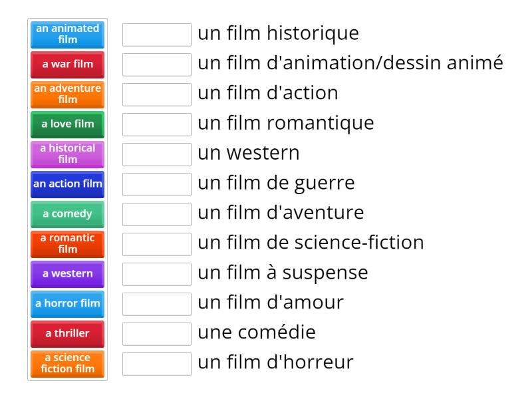The width and height of the screenshot is (532, 399).
Task: Click the answer box beside 'un film historique'
Action: 156,35
